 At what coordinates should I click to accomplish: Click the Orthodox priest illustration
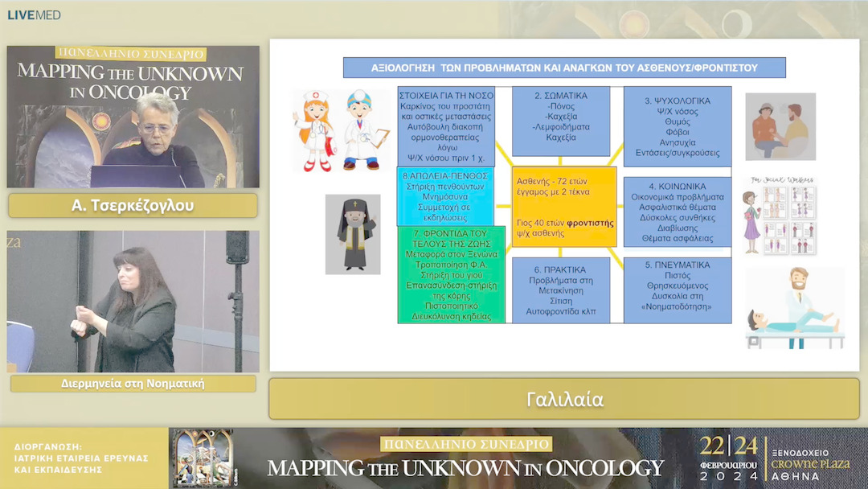click(x=352, y=234)
